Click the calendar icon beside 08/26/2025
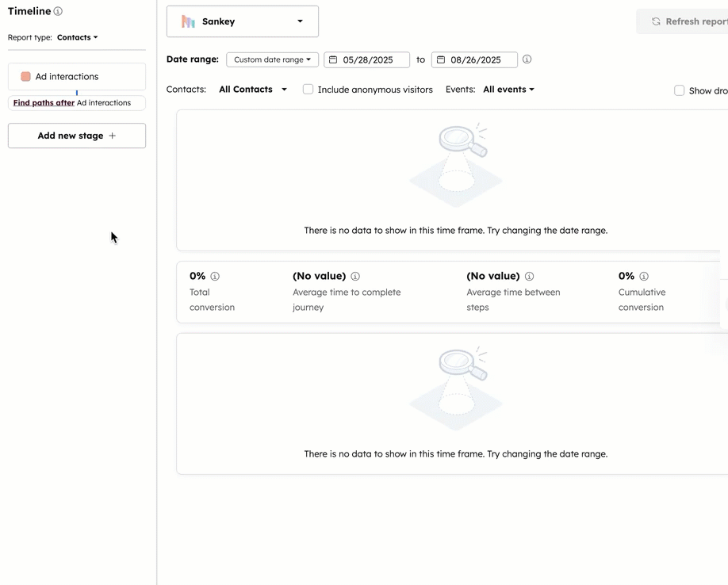728x585 pixels. tap(441, 59)
